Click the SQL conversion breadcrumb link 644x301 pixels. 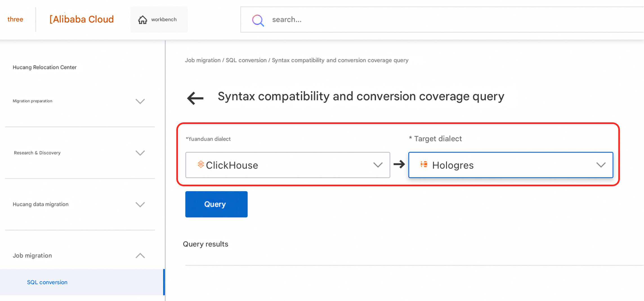(246, 60)
